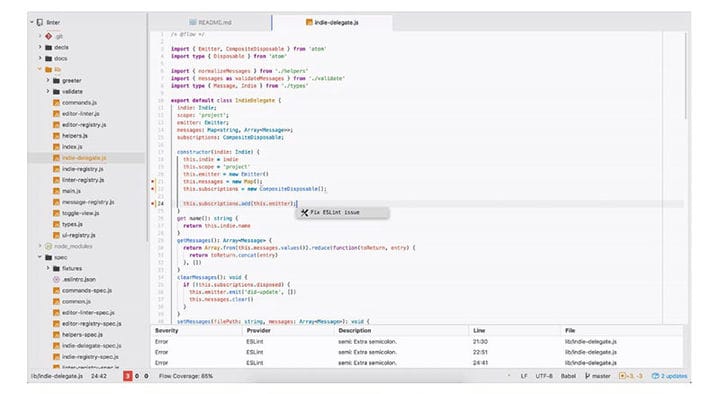Expand the decls folder
Viewport: 720px width, 394px height.
[x=40, y=47]
